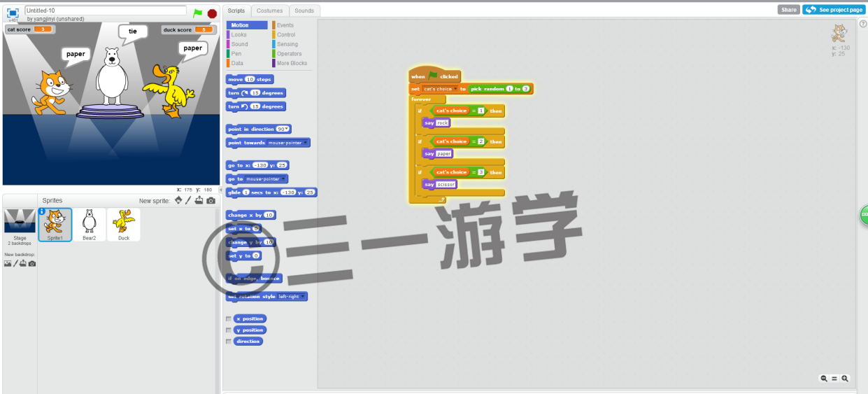Select the Motion block category

[x=247, y=25]
